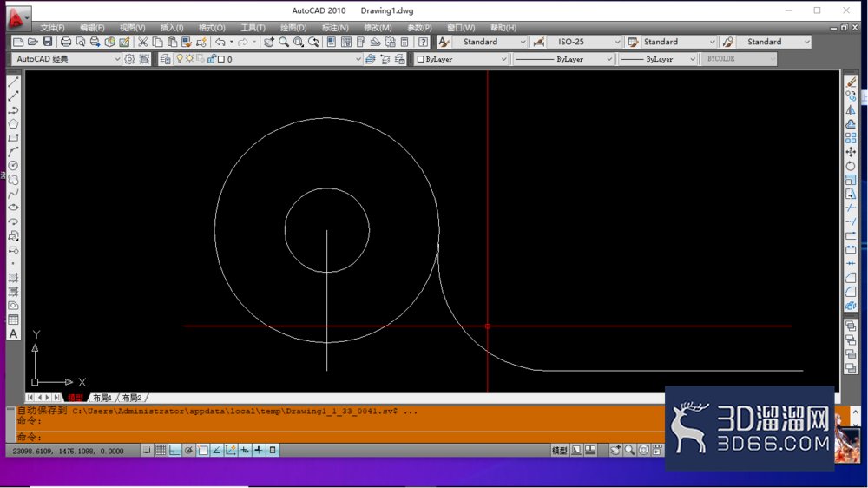Viewport: 868px width, 488px height.
Task: Click the Pan realtime icon
Action: tap(269, 42)
